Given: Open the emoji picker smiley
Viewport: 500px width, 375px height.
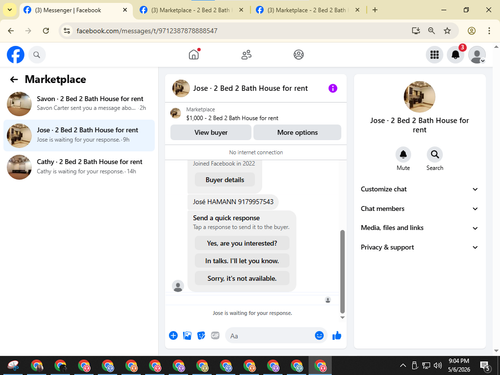Looking at the screenshot, I should (x=319, y=335).
